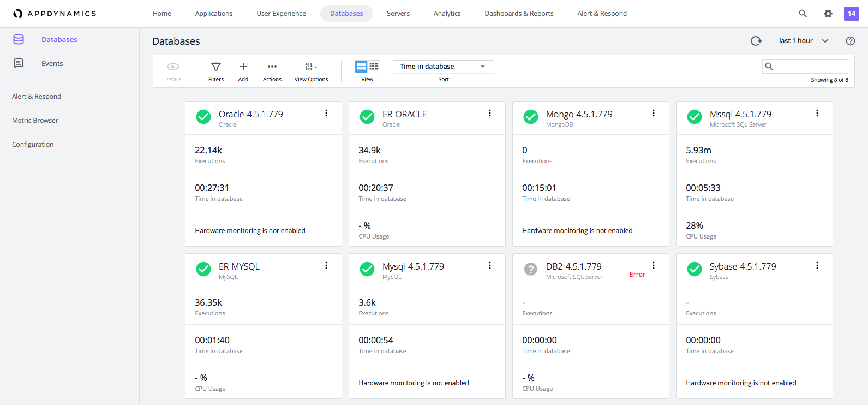Open the Analytics tab
Image resolution: width=868 pixels, height=405 pixels.
click(x=447, y=14)
